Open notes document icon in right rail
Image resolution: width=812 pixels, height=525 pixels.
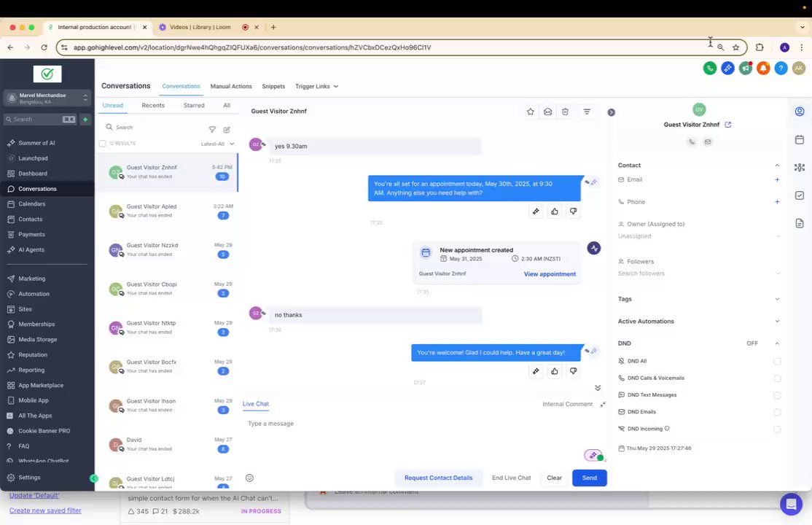pyautogui.click(x=800, y=223)
